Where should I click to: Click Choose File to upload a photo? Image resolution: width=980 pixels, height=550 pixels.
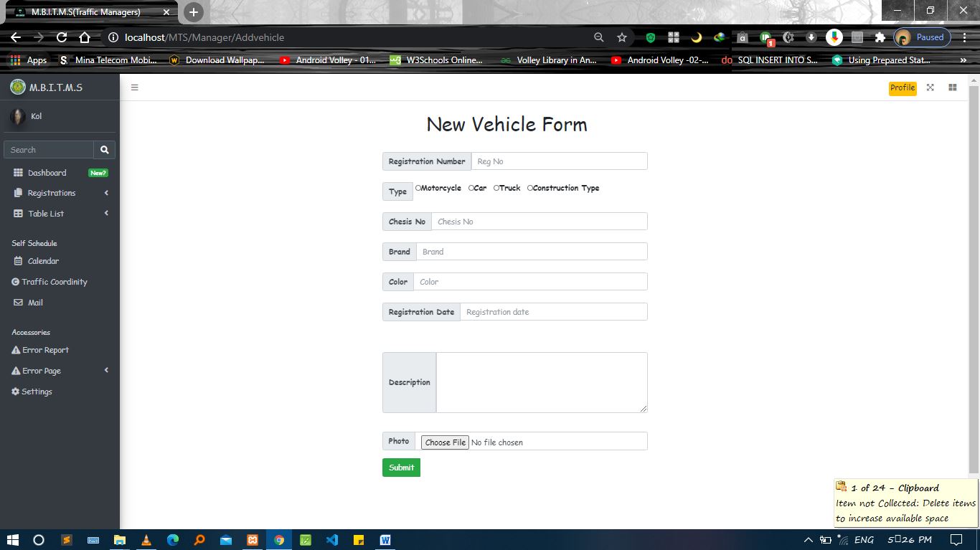[x=444, y=442]
